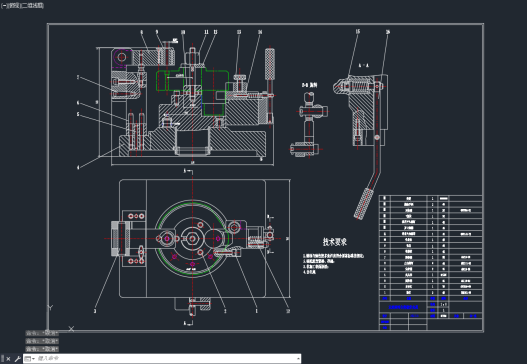Click the UCS Y-axis icon
This screenshot has height=364, width=527.
click(50, 308)
